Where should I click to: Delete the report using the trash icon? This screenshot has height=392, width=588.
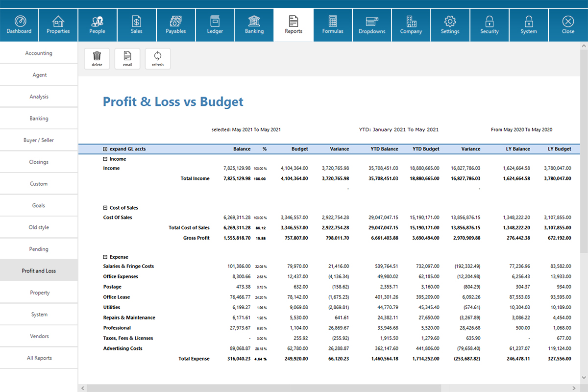[97, 58]
